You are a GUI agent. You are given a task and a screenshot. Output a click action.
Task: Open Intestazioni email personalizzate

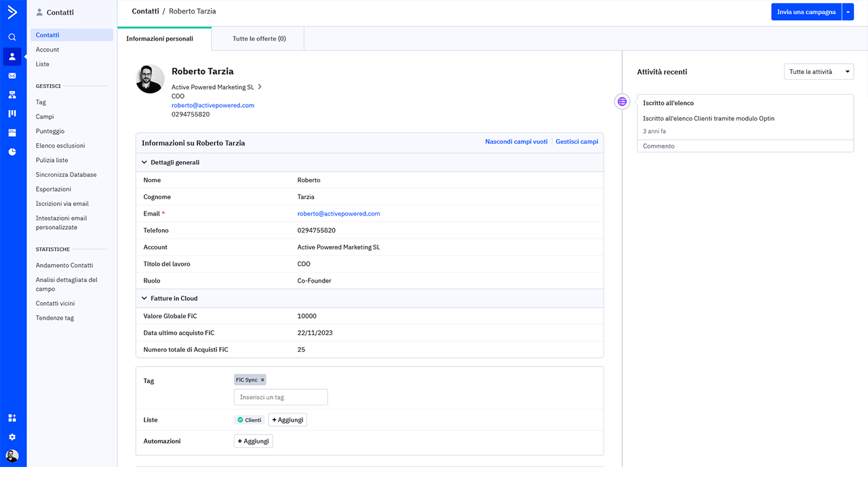62,222
